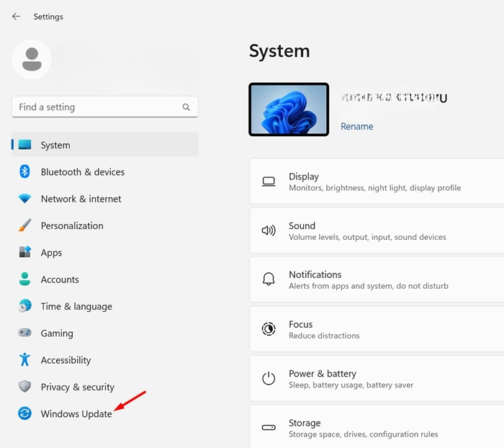Viewport: 504px width, 448px height.
Task: Click the System monitor icon in sidebar
Action: point(24,145)
